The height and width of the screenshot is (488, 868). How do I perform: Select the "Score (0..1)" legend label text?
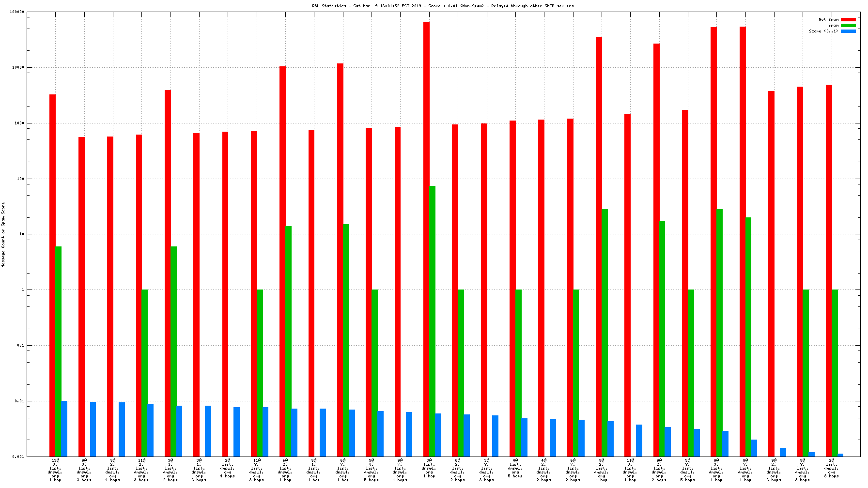click(x=823, y=31)
